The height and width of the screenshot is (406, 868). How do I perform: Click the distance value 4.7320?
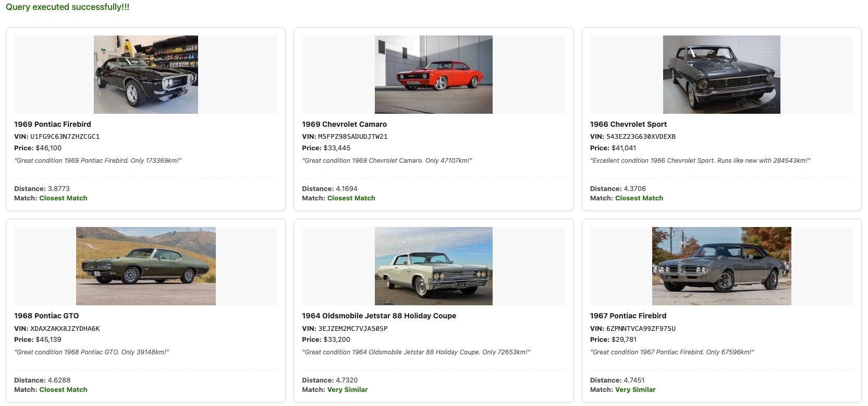(x=347, y=380)
